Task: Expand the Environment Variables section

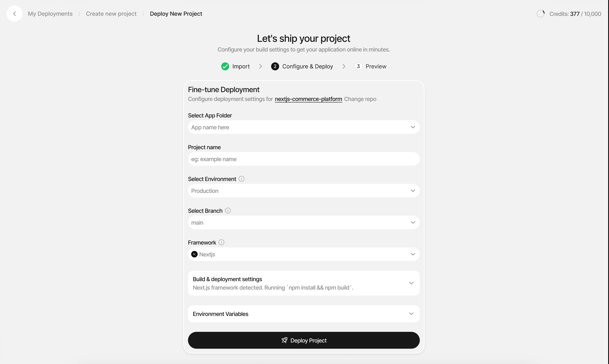Action: (x=303, y=314)
